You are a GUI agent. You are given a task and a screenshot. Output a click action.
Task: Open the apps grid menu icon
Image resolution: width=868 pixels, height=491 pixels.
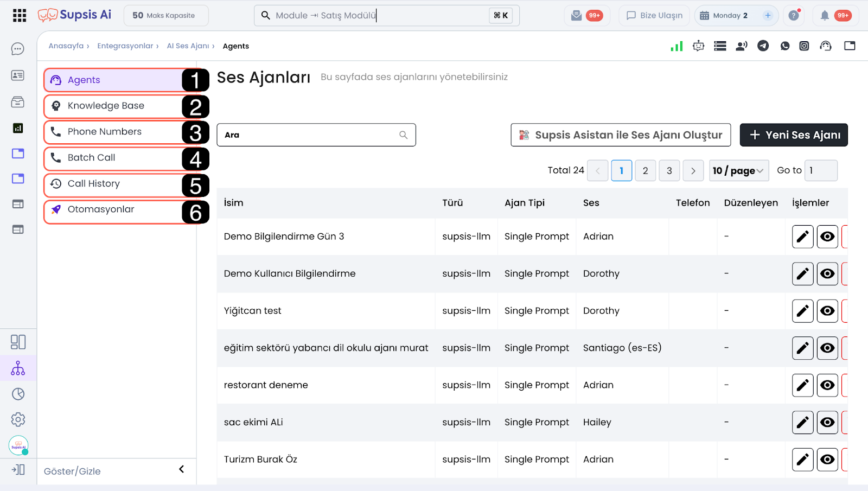click(x=20, y=16)
